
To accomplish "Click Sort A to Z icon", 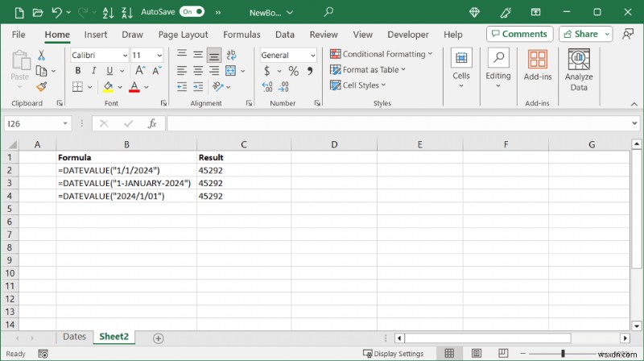I will 108,12.
